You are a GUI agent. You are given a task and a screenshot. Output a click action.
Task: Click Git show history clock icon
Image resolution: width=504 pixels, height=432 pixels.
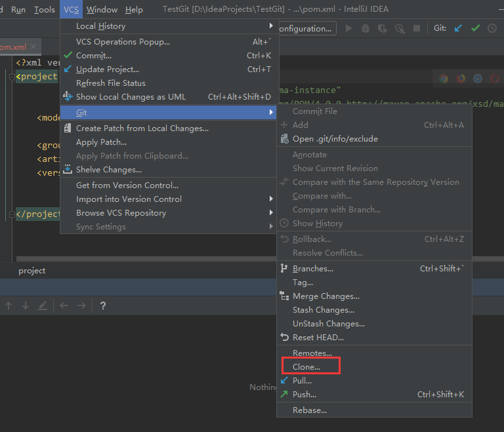492,28
